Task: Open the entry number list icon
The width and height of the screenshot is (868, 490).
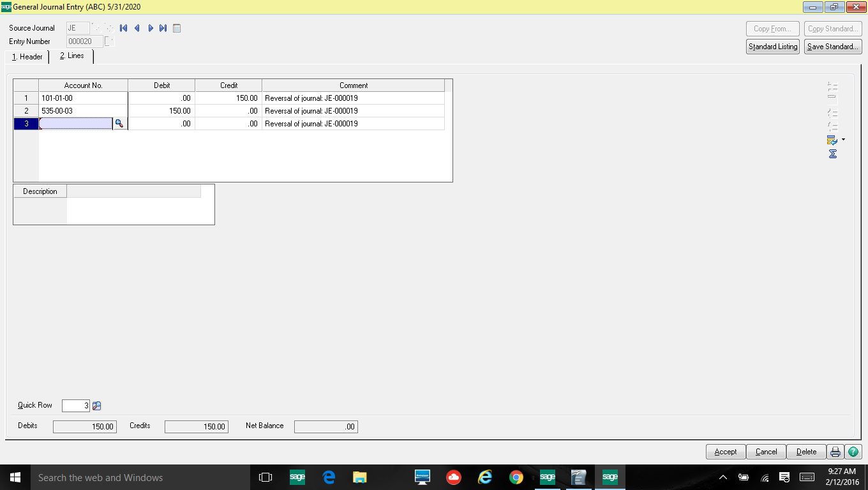Action: point(176,28)
